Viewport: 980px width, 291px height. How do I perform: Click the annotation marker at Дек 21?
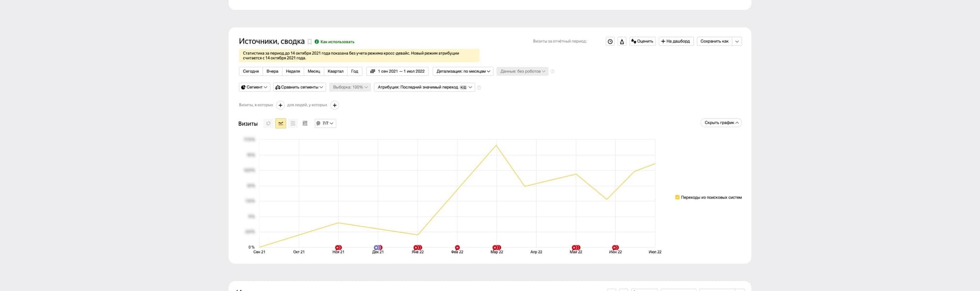[x=378, y=247]
